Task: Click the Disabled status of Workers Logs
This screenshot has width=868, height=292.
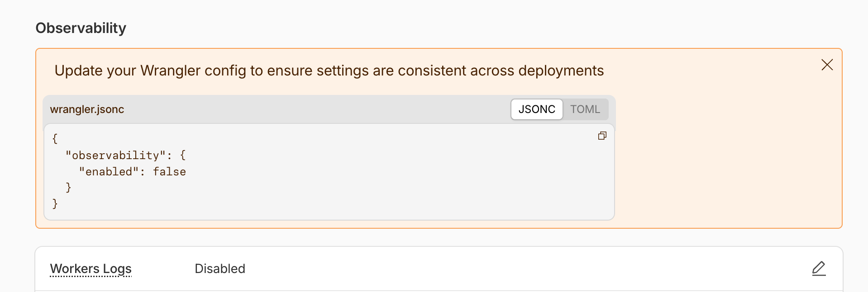Action: pos(220,268)
